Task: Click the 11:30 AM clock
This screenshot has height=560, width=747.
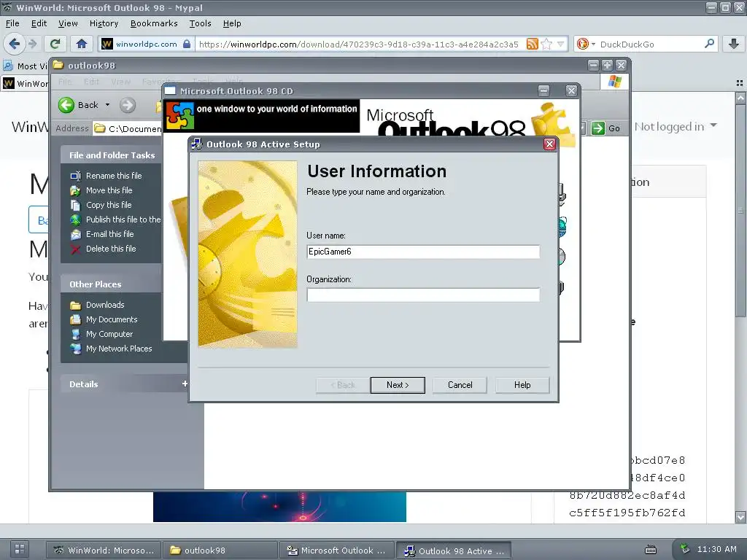Action: click(x=716, y=549)
